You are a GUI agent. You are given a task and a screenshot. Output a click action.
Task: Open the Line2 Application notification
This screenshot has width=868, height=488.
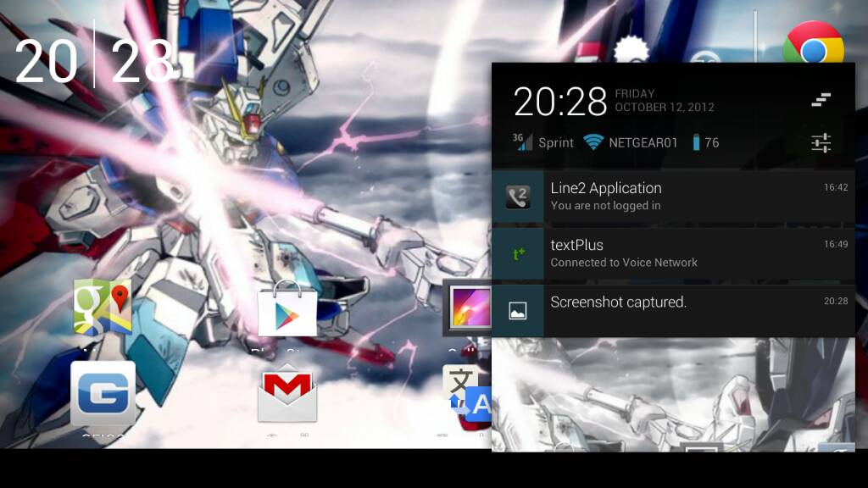click(673, 197)
